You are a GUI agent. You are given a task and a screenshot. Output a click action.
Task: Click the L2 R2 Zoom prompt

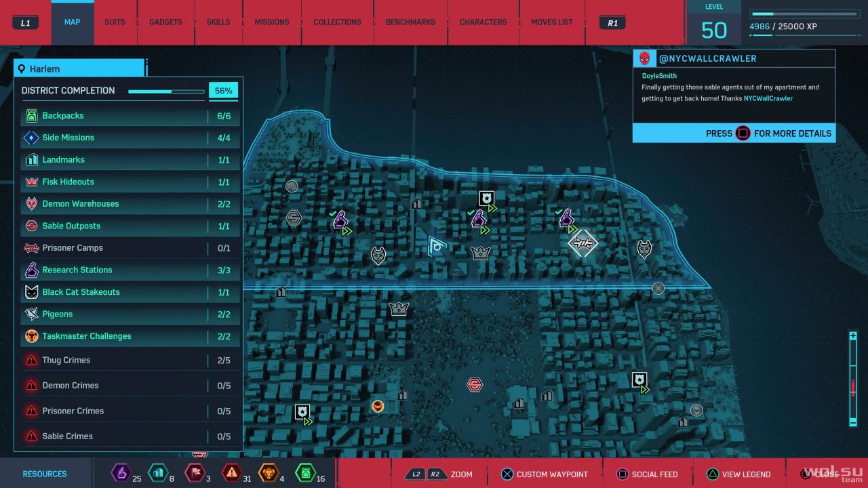tap(439, 474)
